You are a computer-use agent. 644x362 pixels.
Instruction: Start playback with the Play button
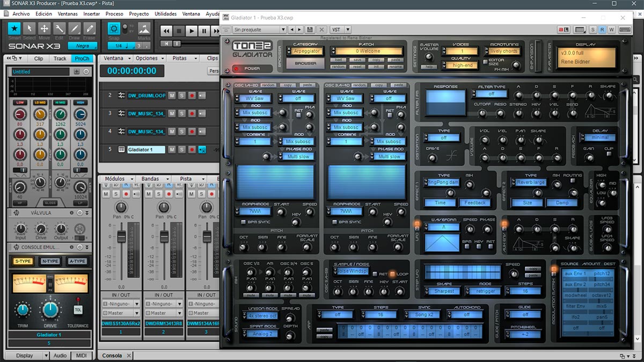click(x=191, y=31)
